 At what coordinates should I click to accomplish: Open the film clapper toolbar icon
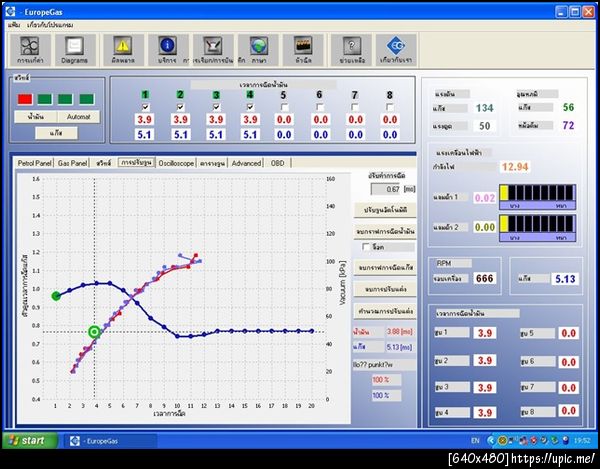click(x=303, y=50)
